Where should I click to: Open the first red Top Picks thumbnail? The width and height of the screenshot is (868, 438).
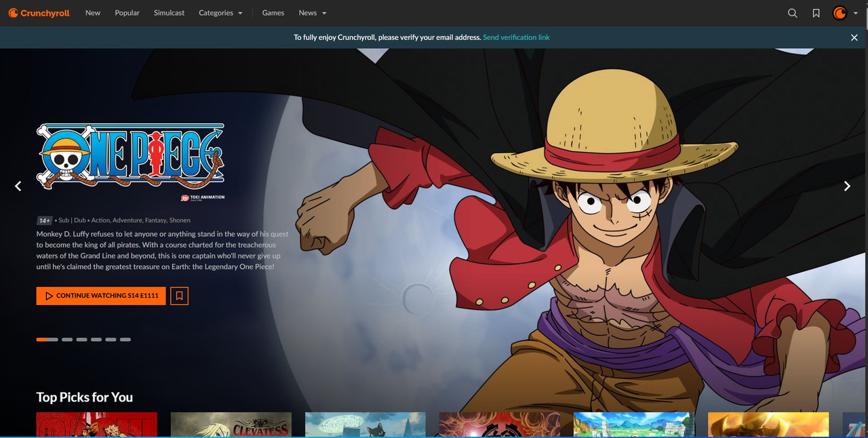pyautogui.click(x=97, y=424)
